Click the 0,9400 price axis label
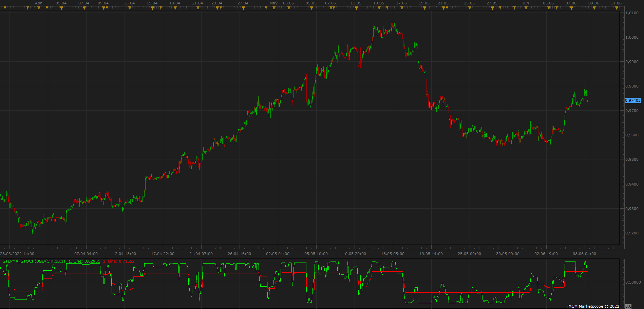Screen dimensions: 644x309 click(x=632, y=184)
